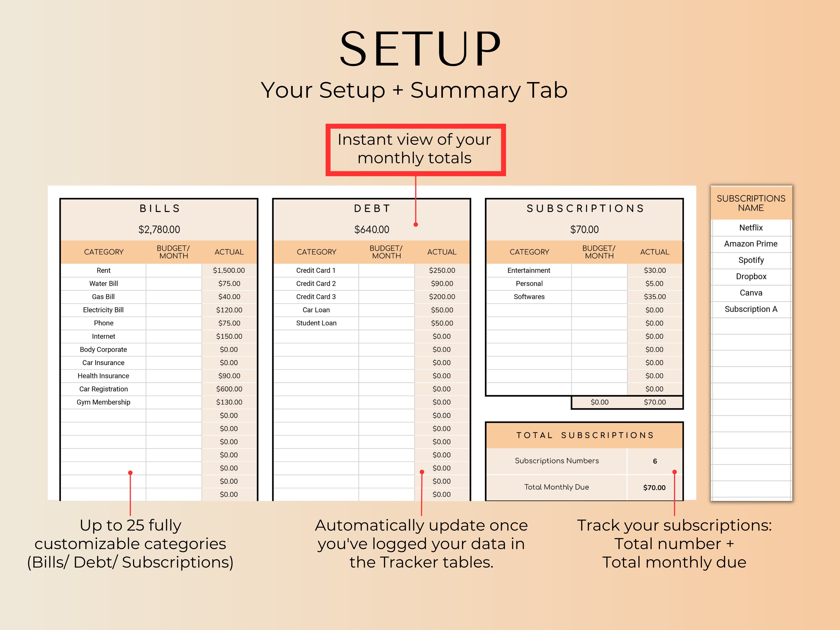Select the Water Bill category cell

point(103,284)
